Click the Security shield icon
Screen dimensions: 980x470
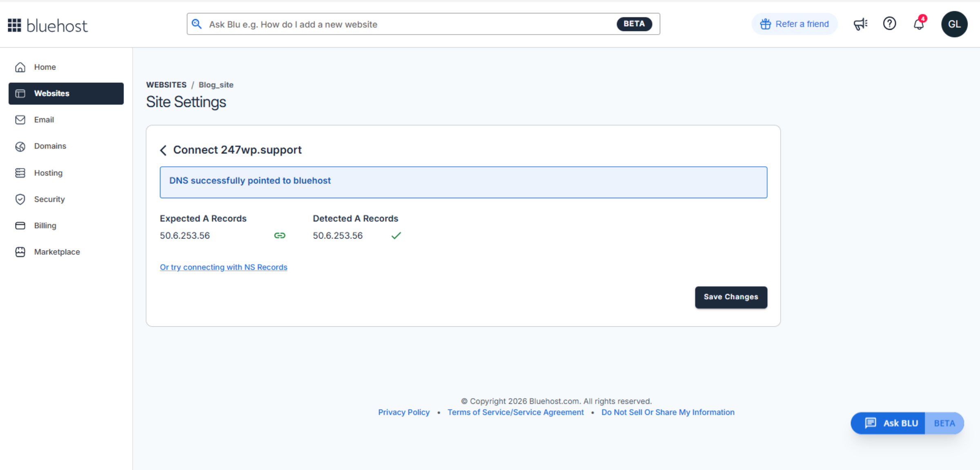coord(20,199)
